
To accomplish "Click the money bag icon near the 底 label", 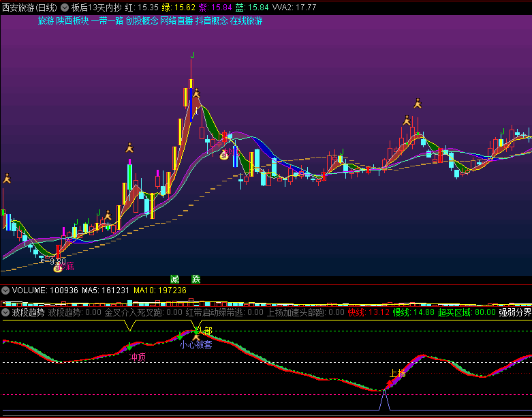I will coord(59,267).
